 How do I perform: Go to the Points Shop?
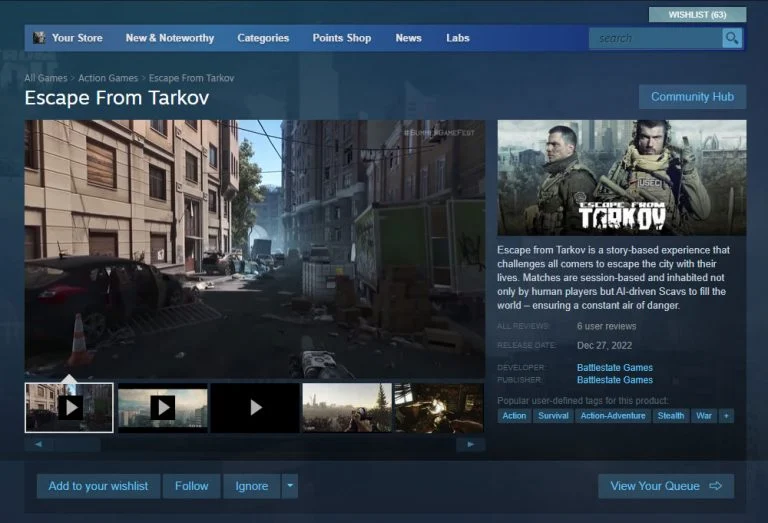(341, 38)
